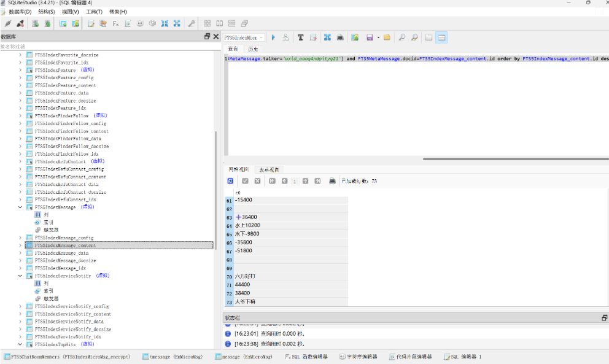Image resolution: width=609 pixels, height=364 pixels.
Task: Switch to the 历史 tab
Action: click(x=253, y=49)
